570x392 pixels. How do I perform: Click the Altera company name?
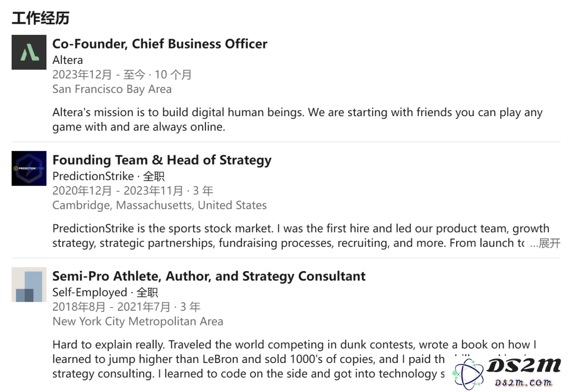68,60
